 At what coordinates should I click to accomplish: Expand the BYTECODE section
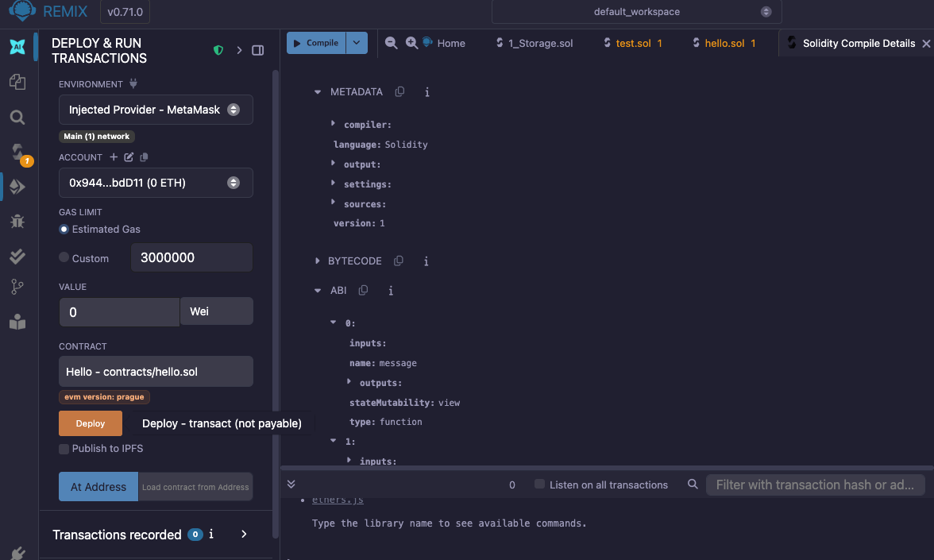(318, 261)
